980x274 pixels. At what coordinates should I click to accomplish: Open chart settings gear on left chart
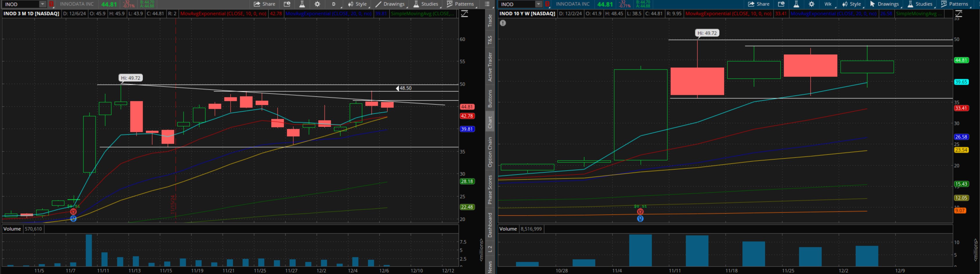tap(317, 4)
